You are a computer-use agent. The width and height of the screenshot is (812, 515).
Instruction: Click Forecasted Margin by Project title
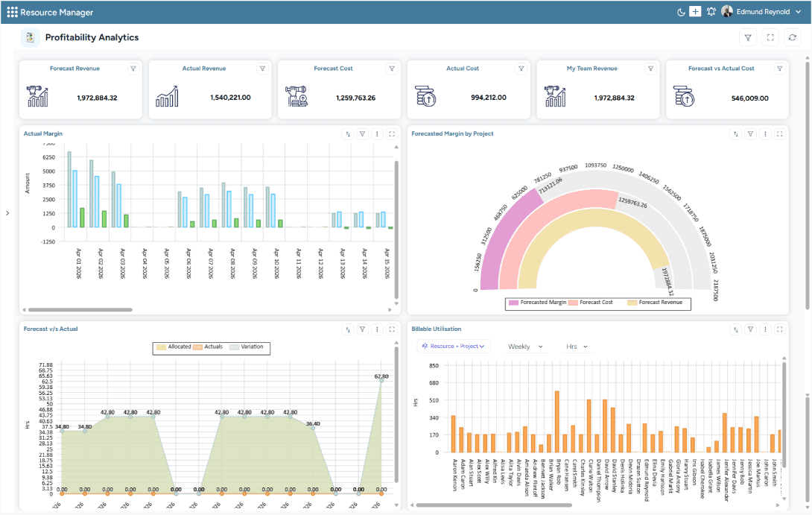coord(452,133)
